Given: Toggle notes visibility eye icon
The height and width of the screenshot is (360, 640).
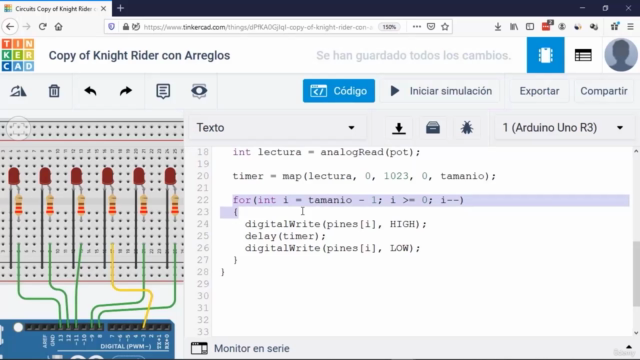Looking at the screenshot, I should coord(199,91).
